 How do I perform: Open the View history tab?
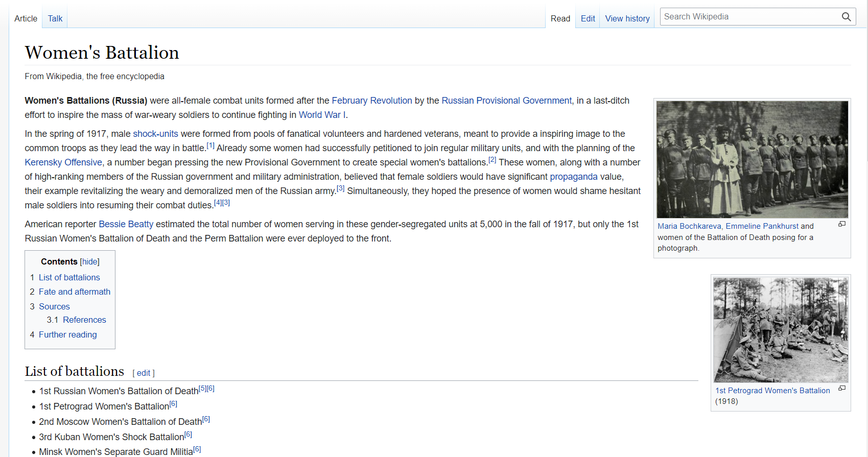click(627, 18)
